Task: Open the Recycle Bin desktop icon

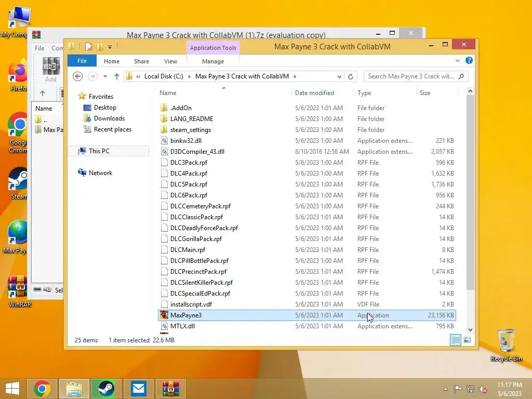Action: 506,345
